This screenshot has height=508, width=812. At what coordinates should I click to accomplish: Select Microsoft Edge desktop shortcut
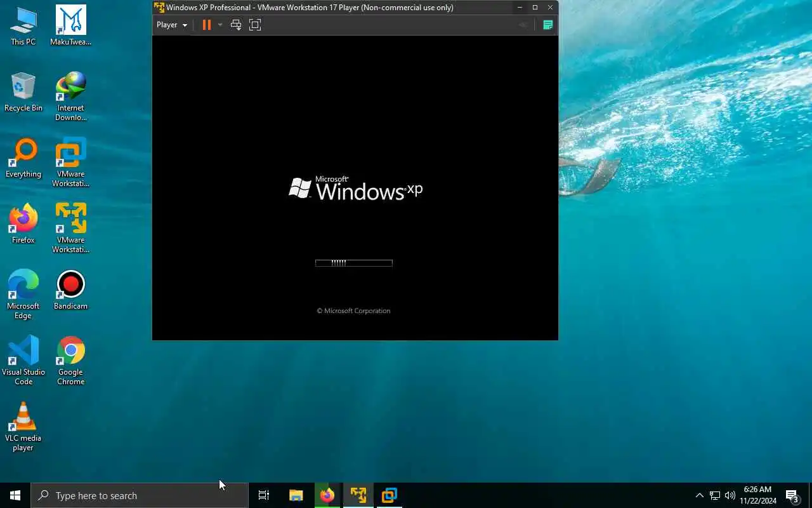[x=23, y=295]
